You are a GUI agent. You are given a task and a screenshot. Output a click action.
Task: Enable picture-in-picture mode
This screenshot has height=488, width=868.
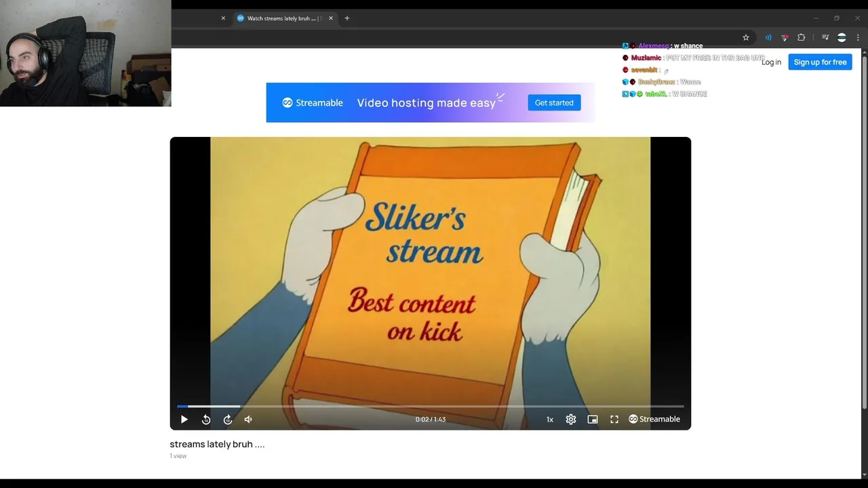click(593, 420)
